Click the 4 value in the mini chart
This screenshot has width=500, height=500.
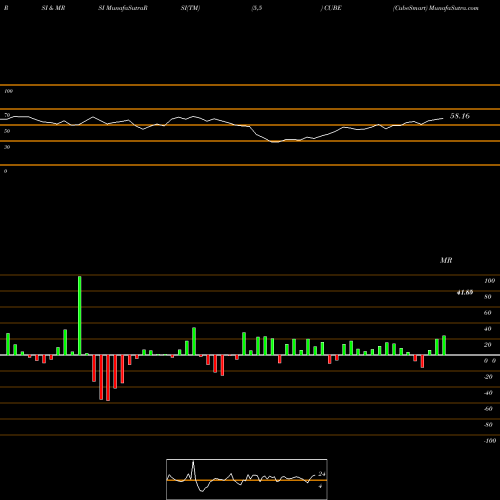click(320, 486)
